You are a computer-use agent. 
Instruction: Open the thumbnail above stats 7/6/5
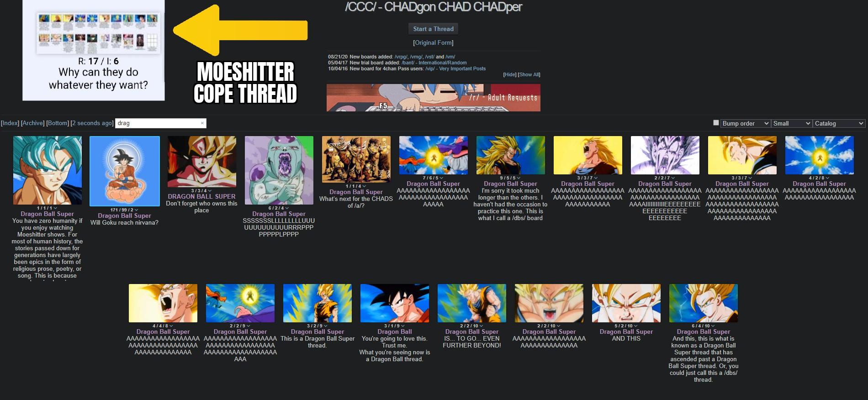pos(434,155)
